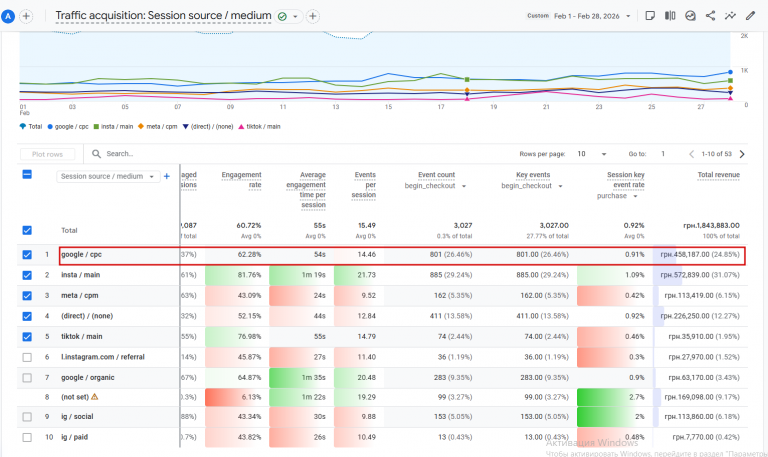Uncheck the Total row checkbox
Screen dimensions: 768x457
click(x=27, y=230)
